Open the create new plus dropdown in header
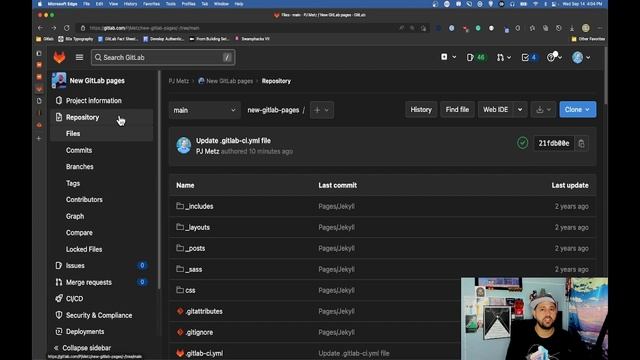 (x=448, y=57)
